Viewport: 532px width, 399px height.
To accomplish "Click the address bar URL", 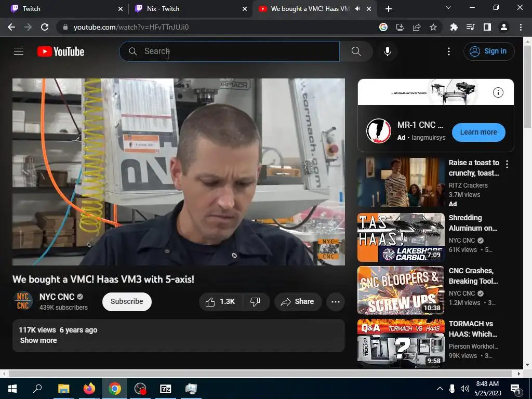I will coord(131,27).
